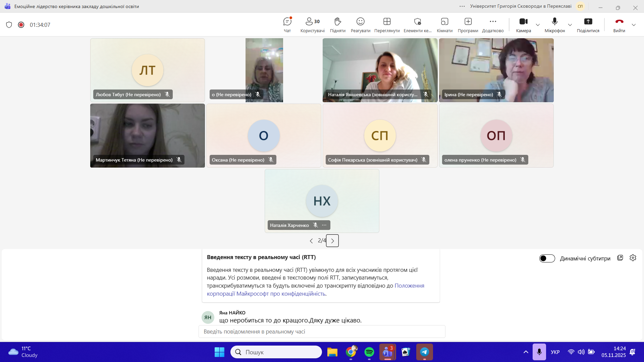This screenshot has width=644, height=362.
Task: Open the Додатково more actions menu
Action: point(492,24)
